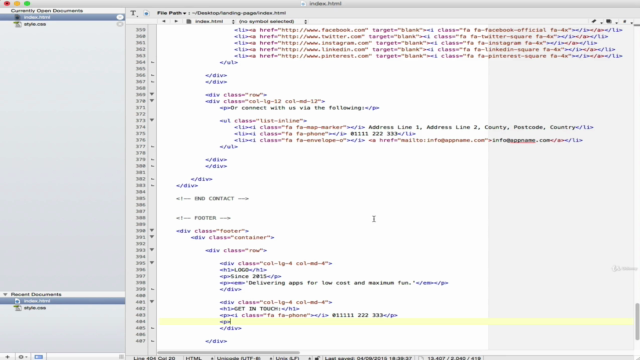Click the pinterest.com link on line 363
Screen dimensions: 640x360
(x=428, y=56)
